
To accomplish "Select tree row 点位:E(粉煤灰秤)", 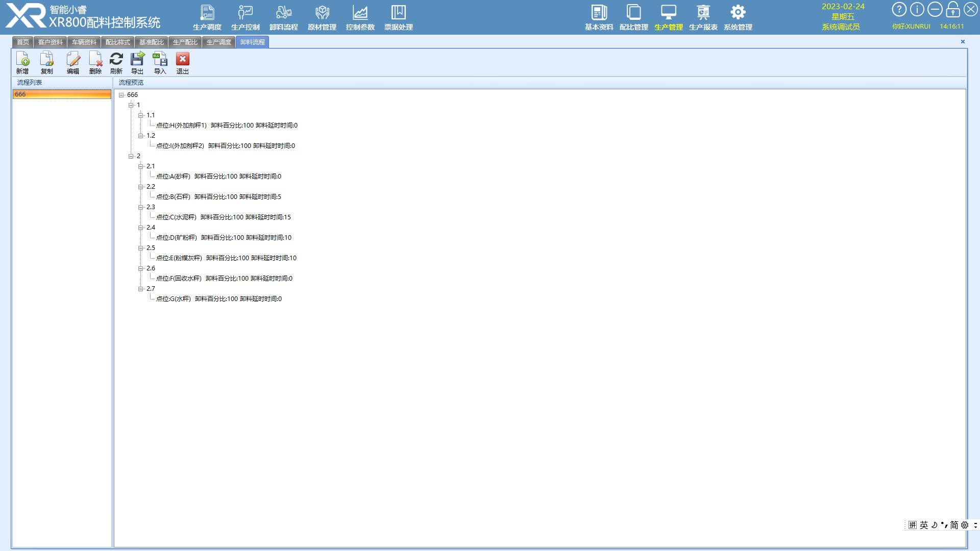I will point(226,258).
